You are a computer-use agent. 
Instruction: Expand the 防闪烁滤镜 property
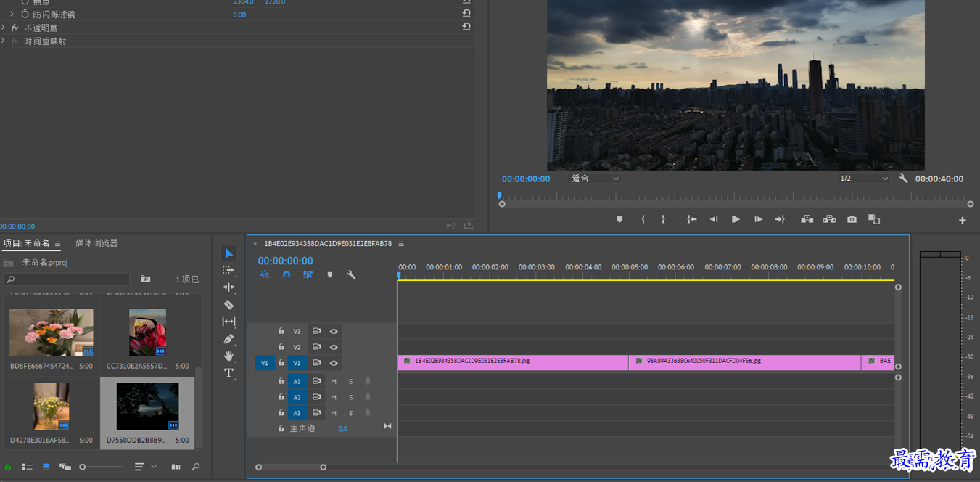pyautogui.click(x=12, y=14)
